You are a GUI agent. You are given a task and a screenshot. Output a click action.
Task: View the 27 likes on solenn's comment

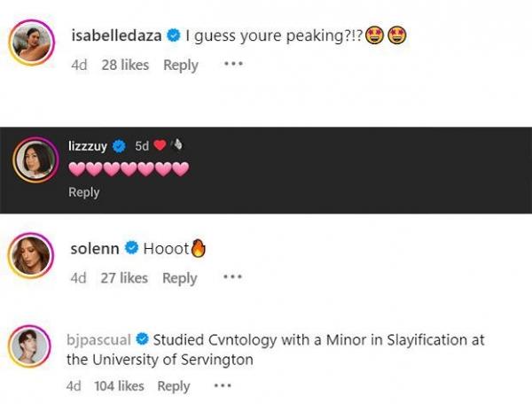pos(124,278)
